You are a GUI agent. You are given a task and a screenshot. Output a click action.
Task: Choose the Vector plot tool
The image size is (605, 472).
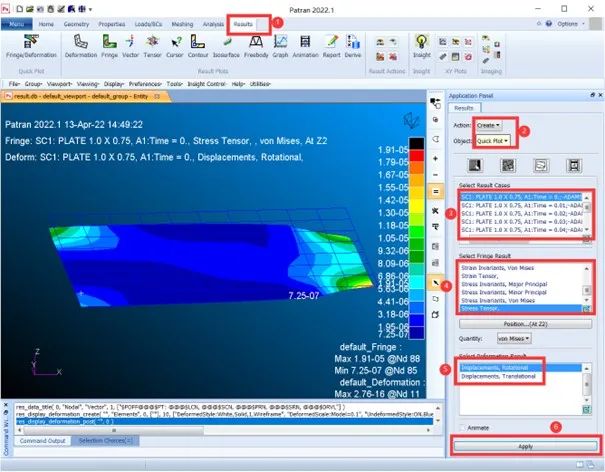click(x=130, y=47)
